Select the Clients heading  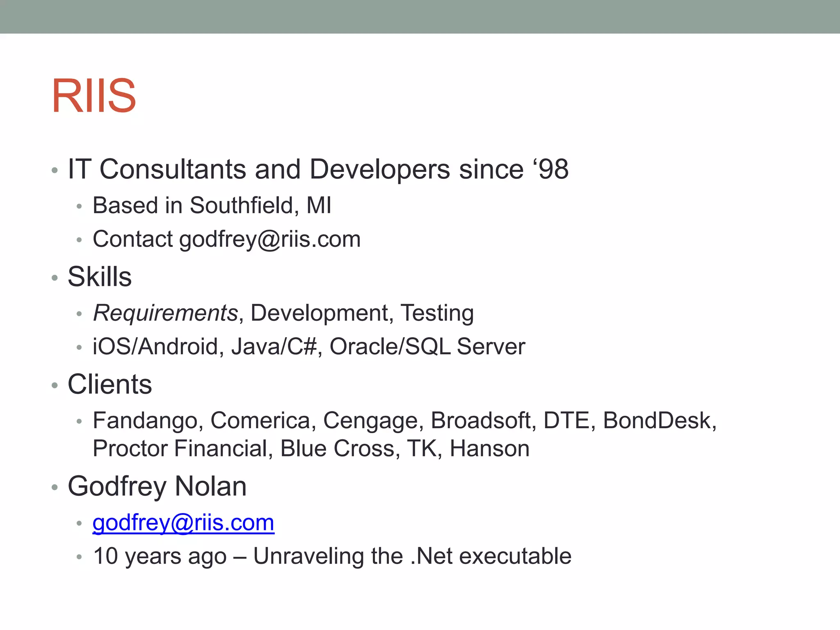pyautogui.click(x=110, y=384)
